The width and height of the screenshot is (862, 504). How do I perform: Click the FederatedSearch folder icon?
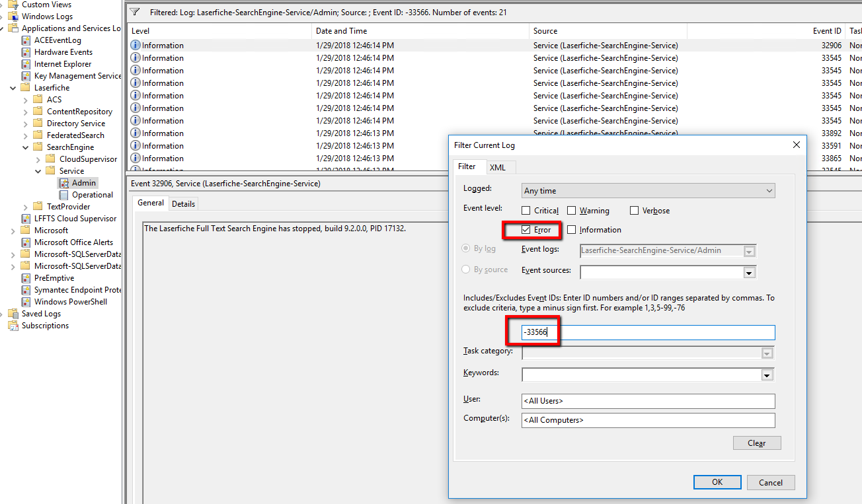click(x=39, y=135)
